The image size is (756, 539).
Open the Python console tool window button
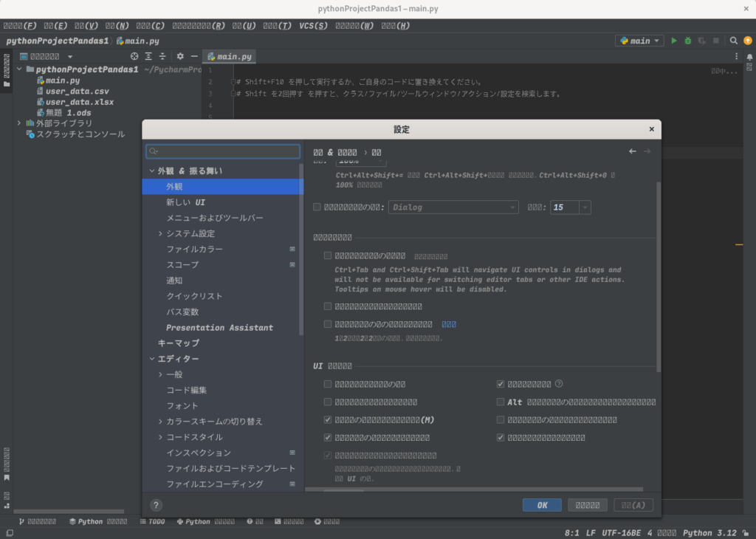pyautogui.click(x=206, y=521)
